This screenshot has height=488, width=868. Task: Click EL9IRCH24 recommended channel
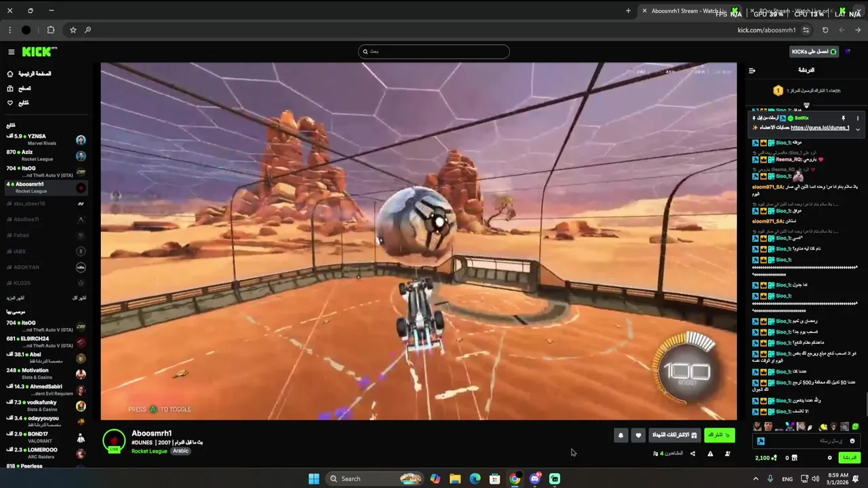[46, 342]
